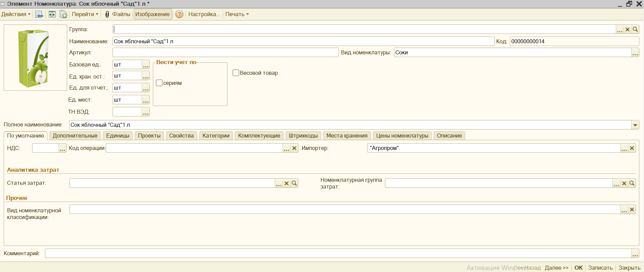
Task: Click the find-in-list toolbar icon
Action: (39, 14)
